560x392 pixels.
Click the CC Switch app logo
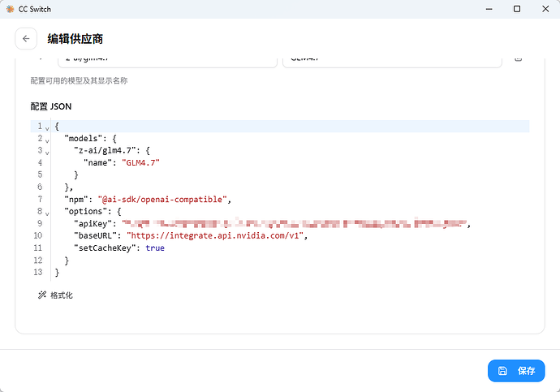tap(10, 9)
